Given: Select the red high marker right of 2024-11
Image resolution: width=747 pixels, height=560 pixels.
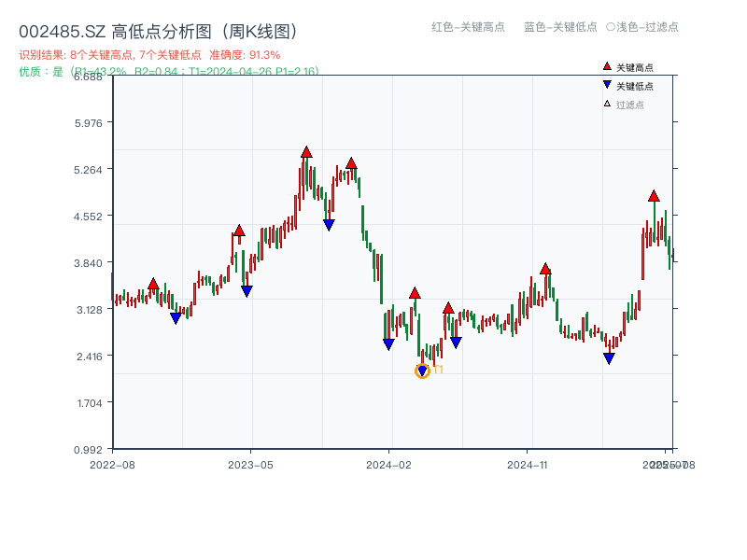Looking at the screenshot, I should pyautogui.click(x=545, y=269).
